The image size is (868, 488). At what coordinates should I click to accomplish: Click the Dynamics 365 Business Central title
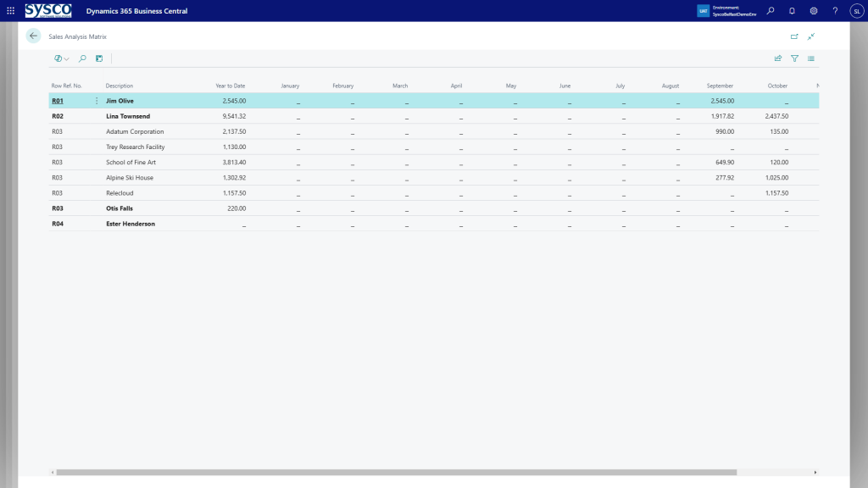pyautogui.click(x=136, y=11)
